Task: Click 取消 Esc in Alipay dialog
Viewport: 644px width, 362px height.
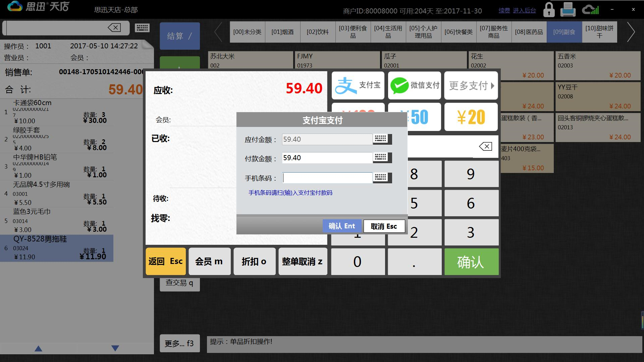Action: pos(384,226)
